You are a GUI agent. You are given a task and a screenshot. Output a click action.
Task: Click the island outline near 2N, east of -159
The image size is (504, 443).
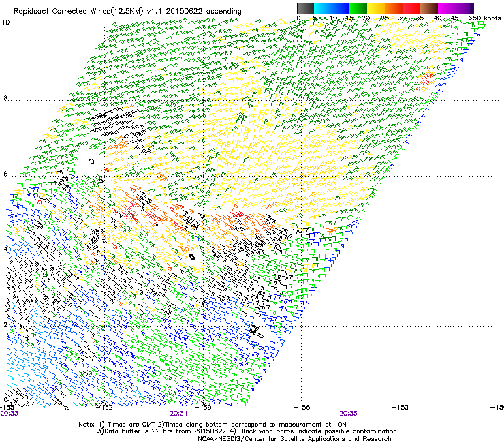pyautogui.click(x=256, y=331)
